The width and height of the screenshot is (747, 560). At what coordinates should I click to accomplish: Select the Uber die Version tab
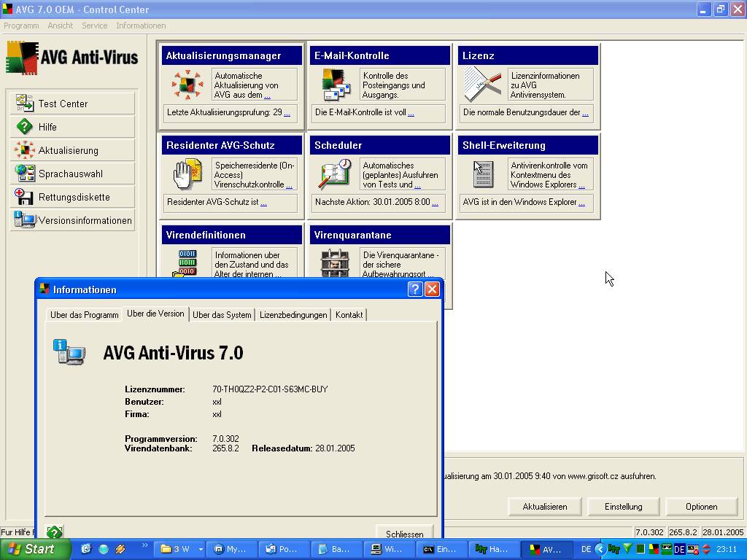pyautogui.click(x=155, y=314)
